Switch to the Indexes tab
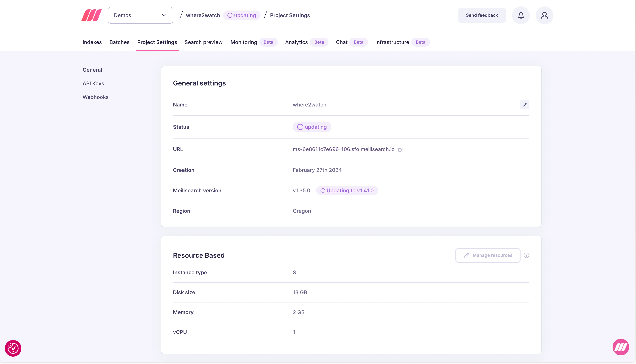Image resolution: width=636 pixels, height=364 pixels. click(x=92, y=42)
